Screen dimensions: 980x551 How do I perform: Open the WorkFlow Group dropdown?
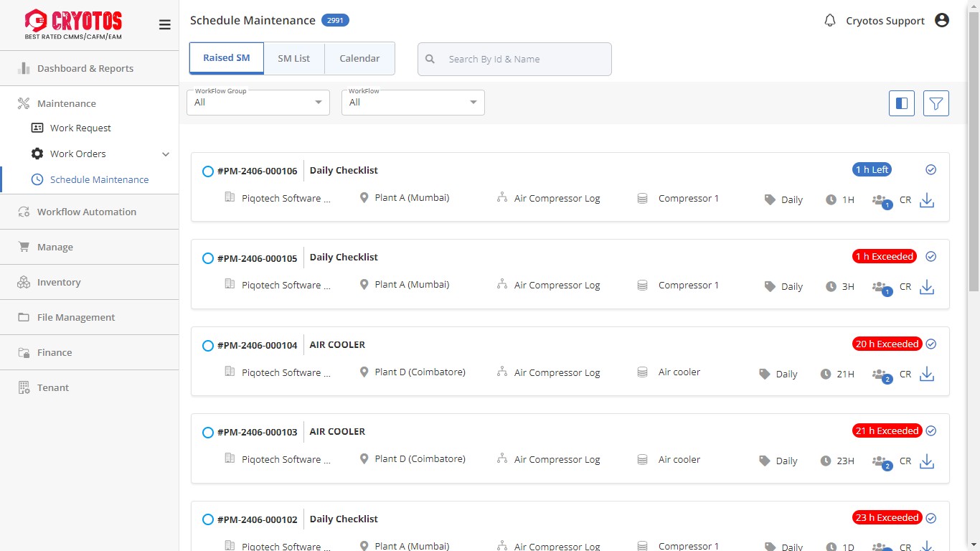pos(258,103)
